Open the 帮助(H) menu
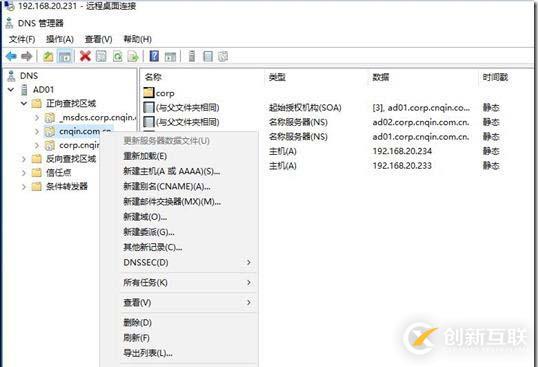Viewport: 538px width, 367px height. tap(138, 39)
